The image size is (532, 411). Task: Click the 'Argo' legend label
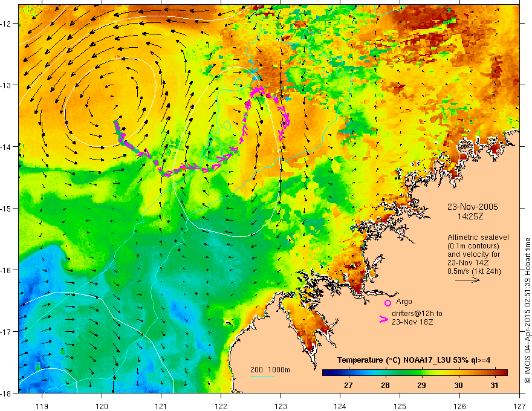pyautogui.click(x=404, y=302)
